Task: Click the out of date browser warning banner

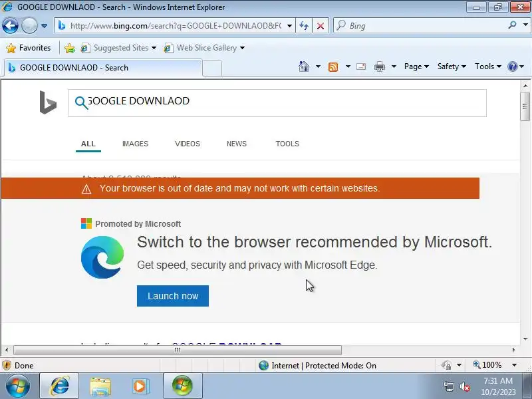Action: click(x=240, y=188)
